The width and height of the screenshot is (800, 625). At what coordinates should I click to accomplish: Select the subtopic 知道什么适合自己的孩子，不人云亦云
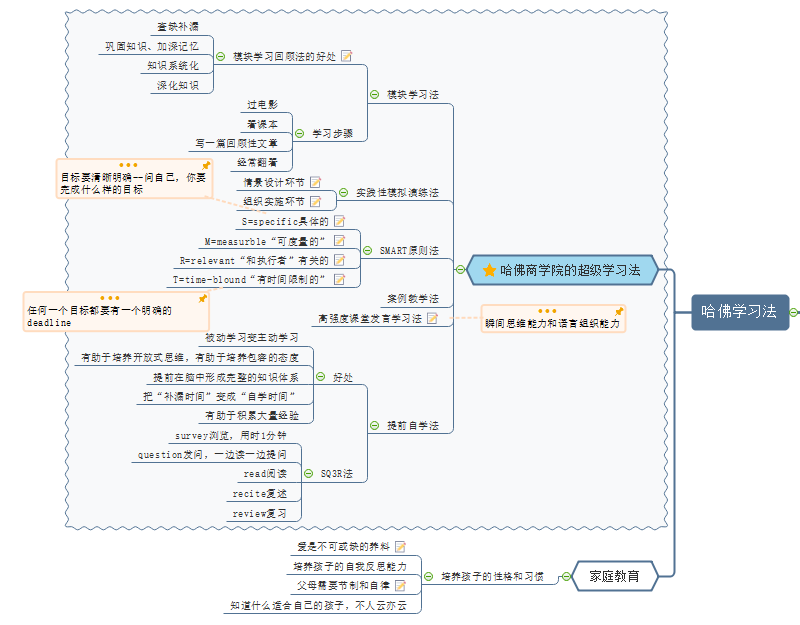318,606
